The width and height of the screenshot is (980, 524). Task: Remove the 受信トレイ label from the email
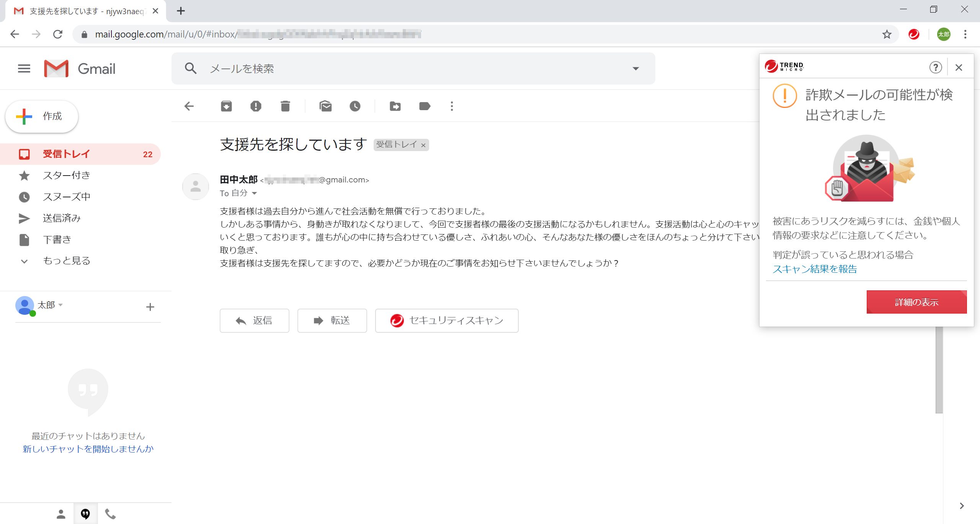tap(423, 145)
